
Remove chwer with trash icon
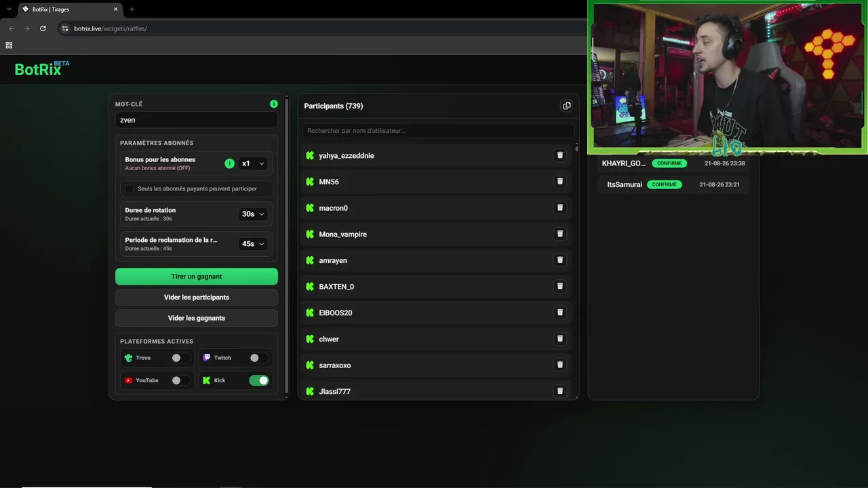click(560, 339)
